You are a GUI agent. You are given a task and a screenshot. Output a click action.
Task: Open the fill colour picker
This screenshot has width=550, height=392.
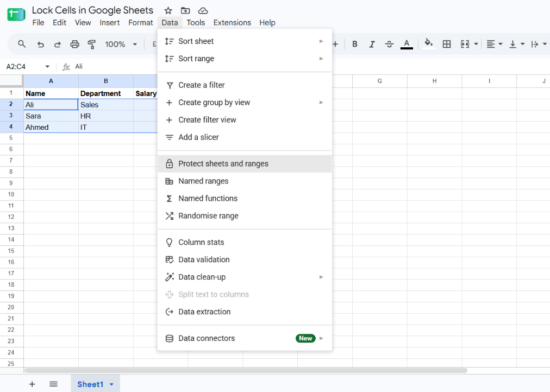click(x=428, y=44)
